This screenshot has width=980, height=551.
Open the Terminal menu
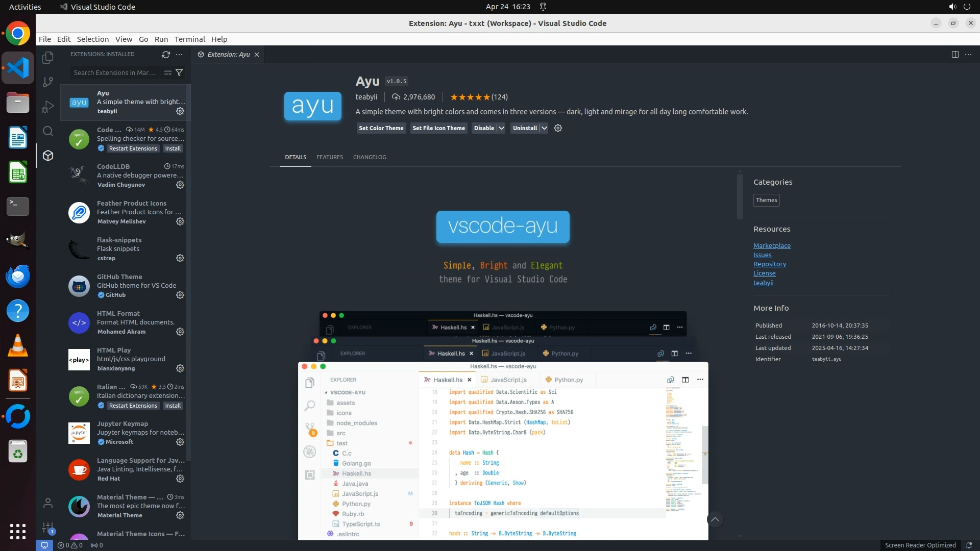point(189,39)
